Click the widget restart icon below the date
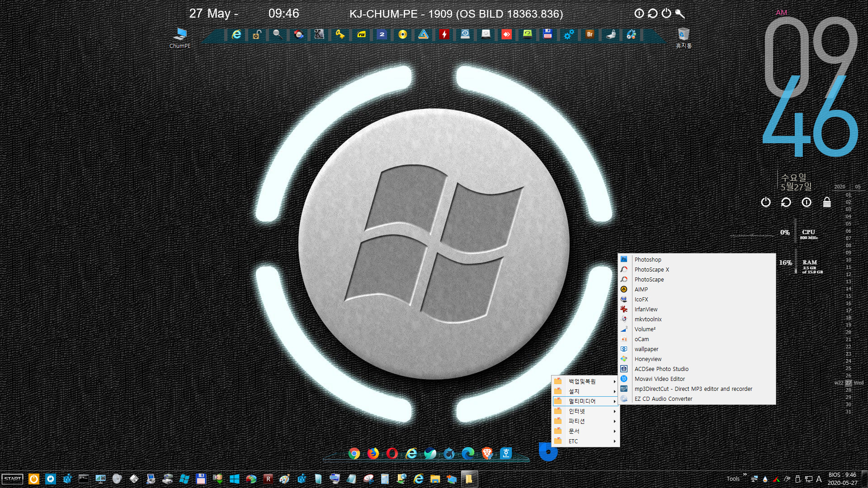The height and width of the screenshot is (488, 868). tap(786, 202)
